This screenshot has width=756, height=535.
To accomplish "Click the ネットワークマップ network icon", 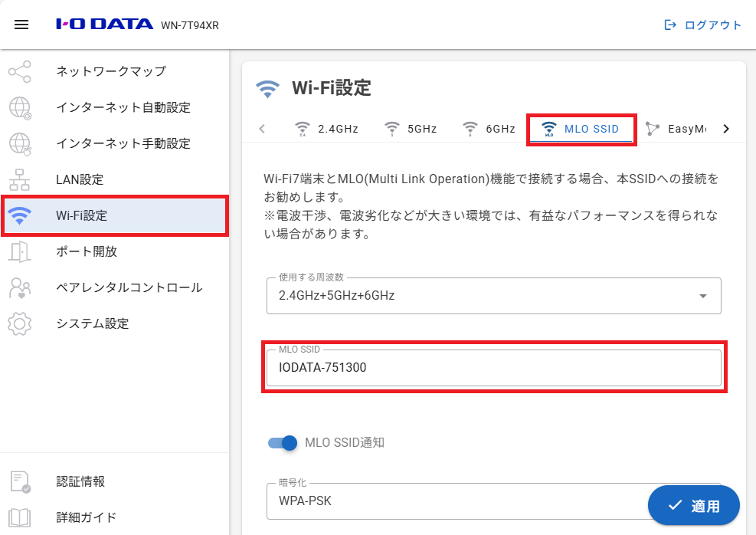I will [19, 71].
